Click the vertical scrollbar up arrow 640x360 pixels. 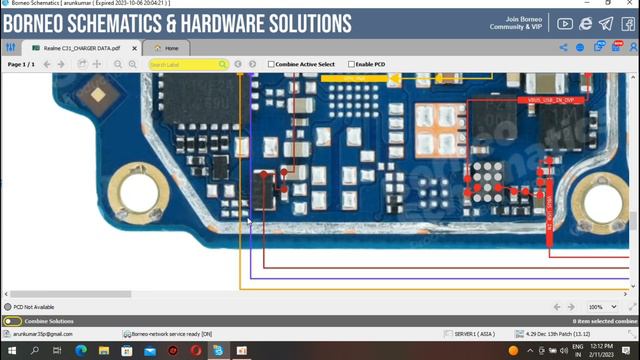pos(633,77)
